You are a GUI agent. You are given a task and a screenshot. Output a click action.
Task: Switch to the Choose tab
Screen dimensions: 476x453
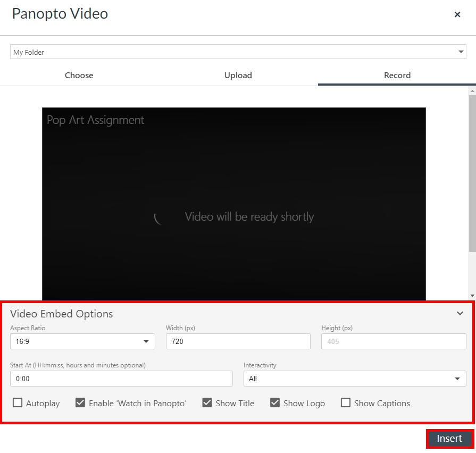coord(79,75)
